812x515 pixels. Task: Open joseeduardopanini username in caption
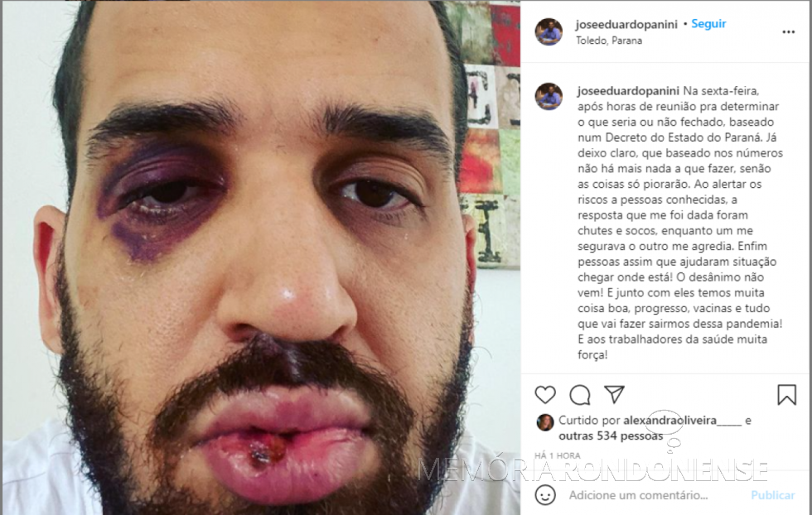pos(628,91)
